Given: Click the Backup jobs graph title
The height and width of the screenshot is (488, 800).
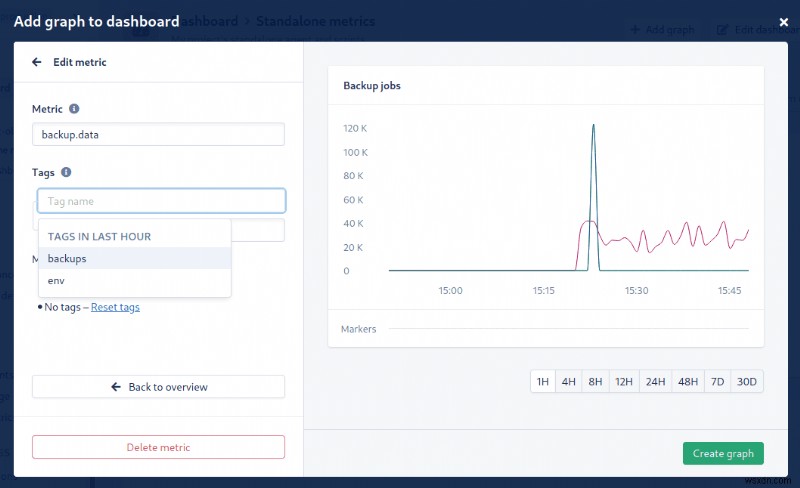Looking at the screenshot, I should pyautogui.click(x=372, y=85).
